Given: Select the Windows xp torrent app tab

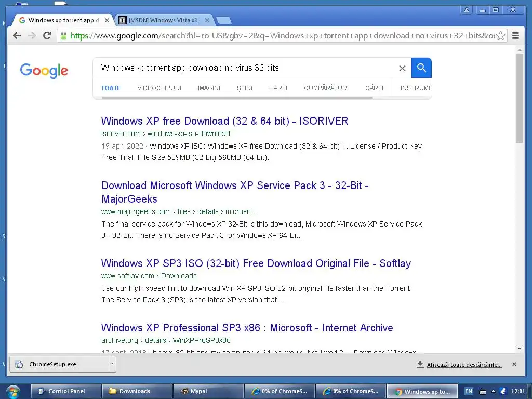Looking at the screenshot, I should pos(63,20).
